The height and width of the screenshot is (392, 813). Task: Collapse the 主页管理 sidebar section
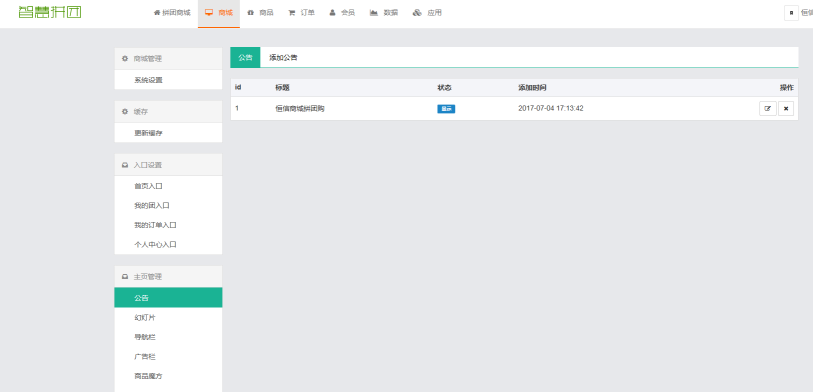point(168,277)
